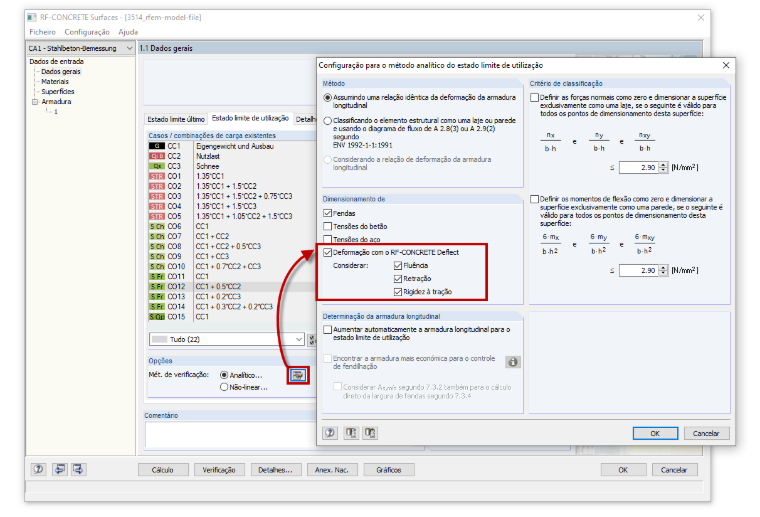The width and height of the screenshot is (760, 517).
Task: Select Não-linear verification method radio
Action: tap(224, 387)
